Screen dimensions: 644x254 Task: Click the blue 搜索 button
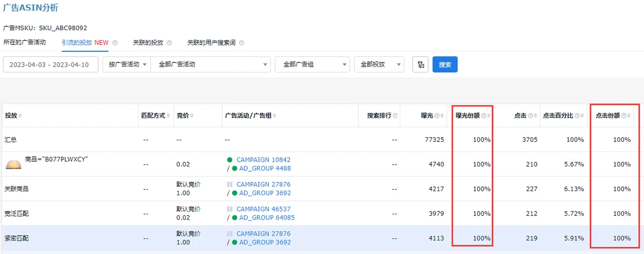pyautogui.click(x=445, y=64)
